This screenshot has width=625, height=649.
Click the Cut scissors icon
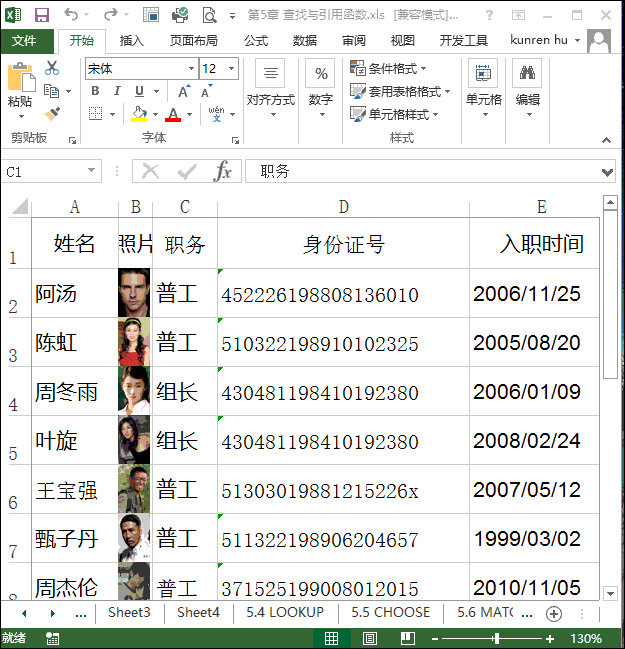click(x=52, y=68)
